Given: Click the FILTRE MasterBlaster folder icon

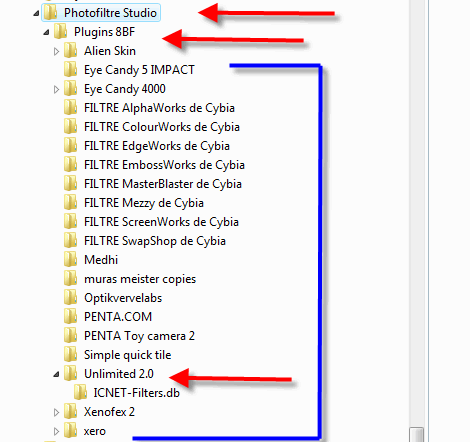Looking at the screenshot, I should click(x=71, y=184).
